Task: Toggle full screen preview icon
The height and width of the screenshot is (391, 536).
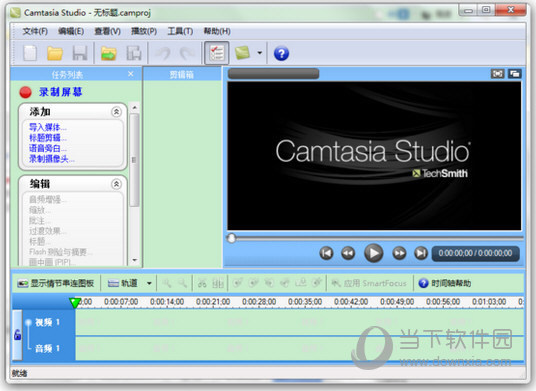Action: pyautogui.click(x=497, y=73)
